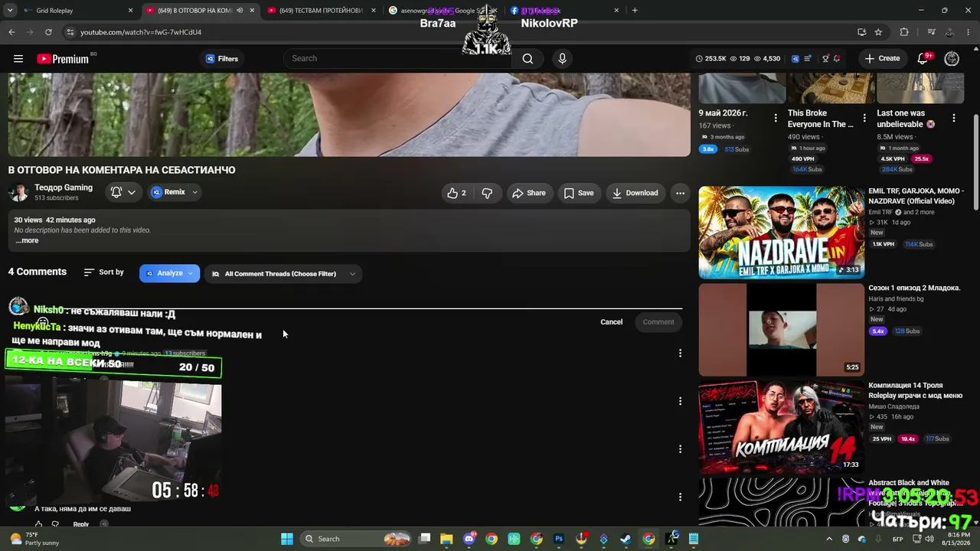Switch to the Facebook tab
Image resolution: width=980 pixels, height=551 pixels.
point(565,11)
